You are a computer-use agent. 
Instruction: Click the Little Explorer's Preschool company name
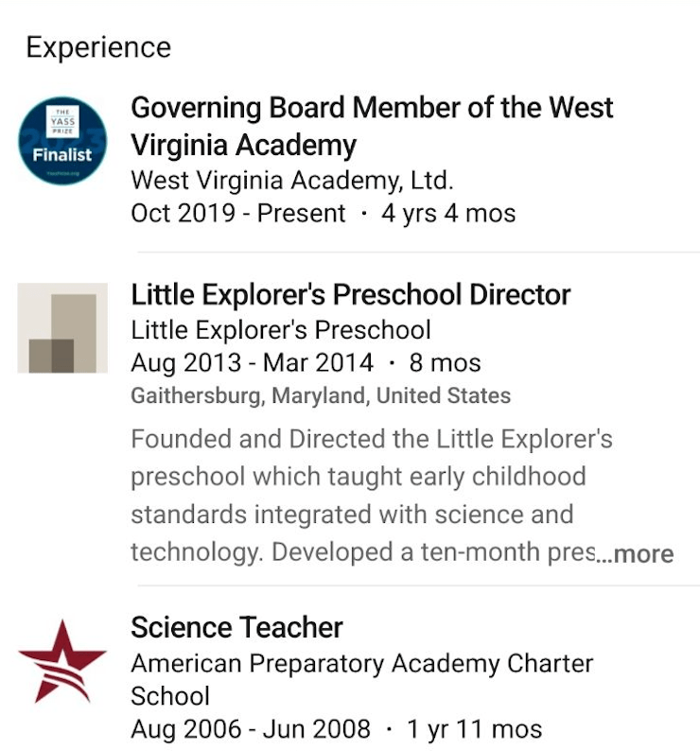(x=281, y=330)
